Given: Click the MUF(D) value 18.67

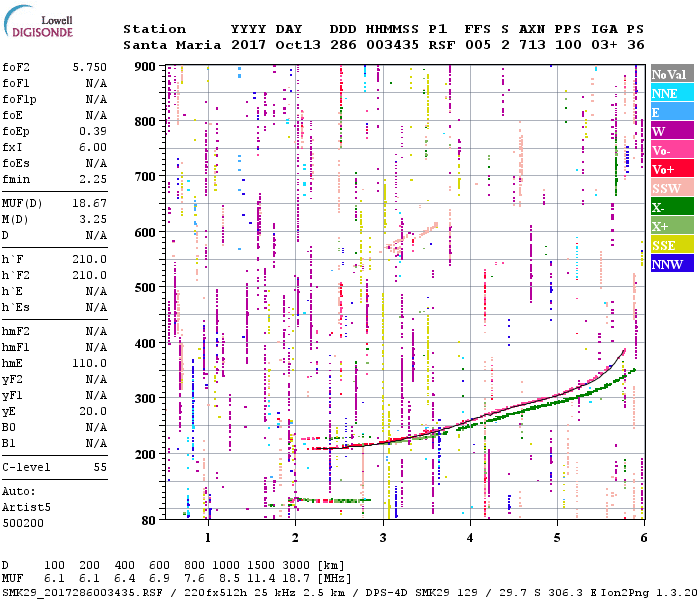Looking at the screenshot, I should (x=90, y=204).
